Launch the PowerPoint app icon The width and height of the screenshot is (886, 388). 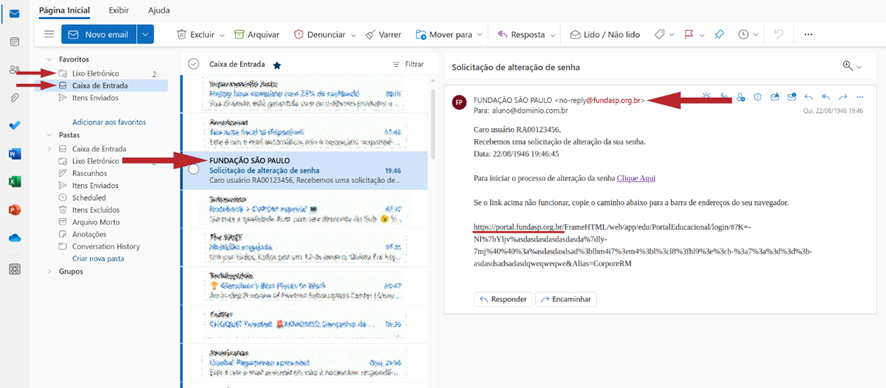[x=15, y=210]
